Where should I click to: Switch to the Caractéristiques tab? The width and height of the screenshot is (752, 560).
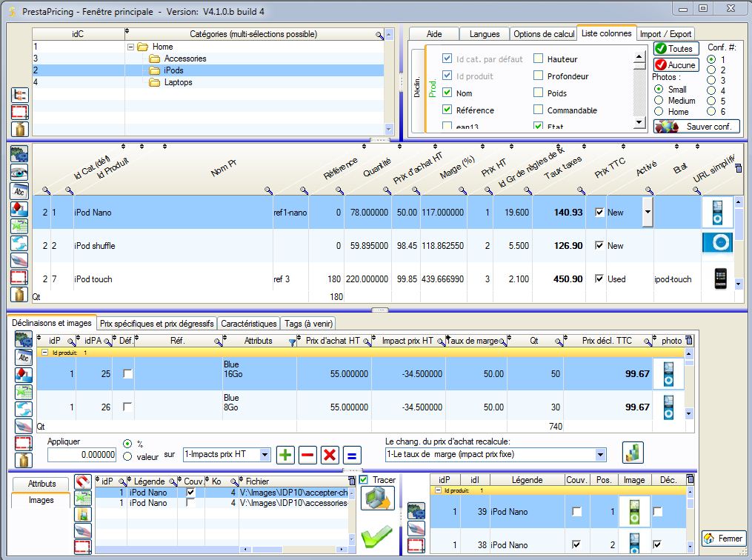pyautogui.click(x=249, y=324)
